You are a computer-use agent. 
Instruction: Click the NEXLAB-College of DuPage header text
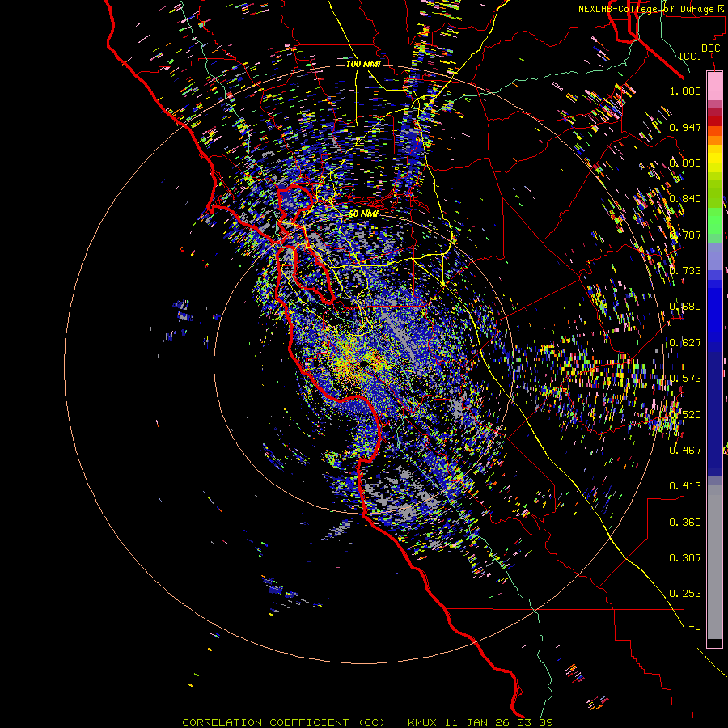(x=653, y=9)
